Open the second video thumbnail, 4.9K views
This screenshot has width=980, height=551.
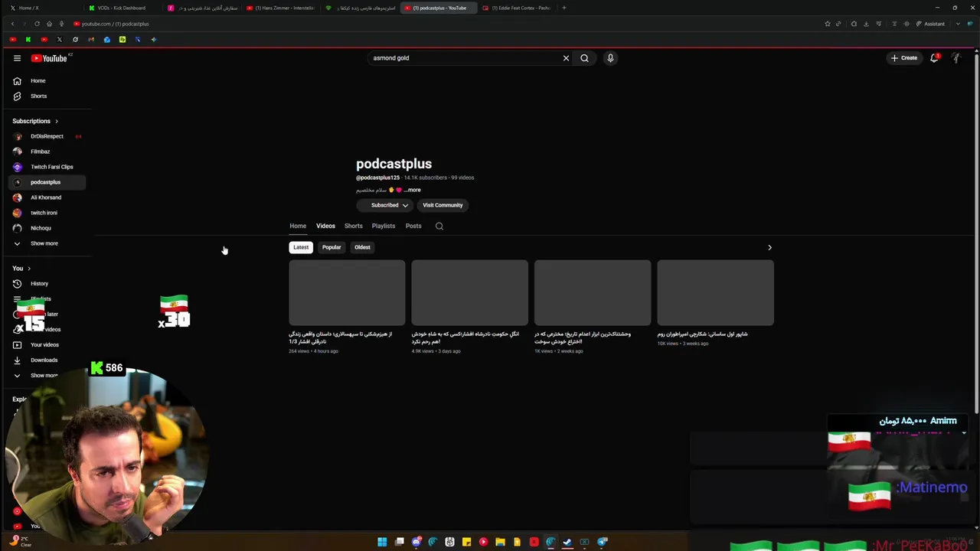(469, 292)
